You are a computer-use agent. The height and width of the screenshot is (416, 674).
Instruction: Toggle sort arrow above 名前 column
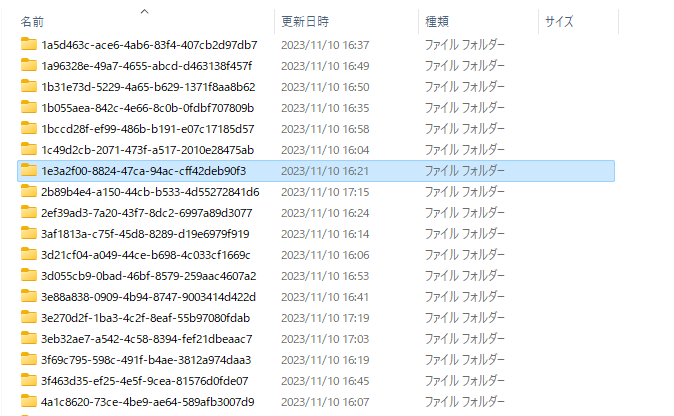tap(144, 12)
